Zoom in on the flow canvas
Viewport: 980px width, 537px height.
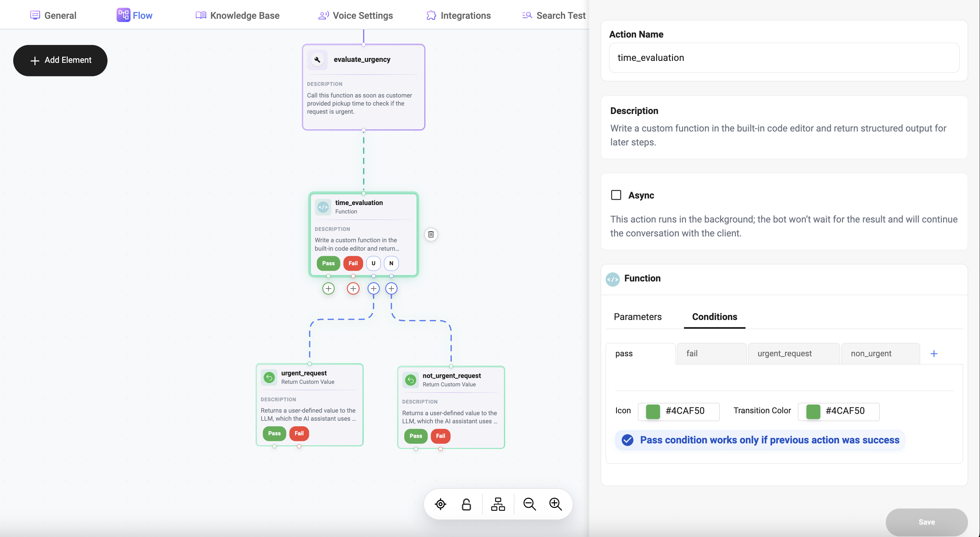(x=555, y=504)
